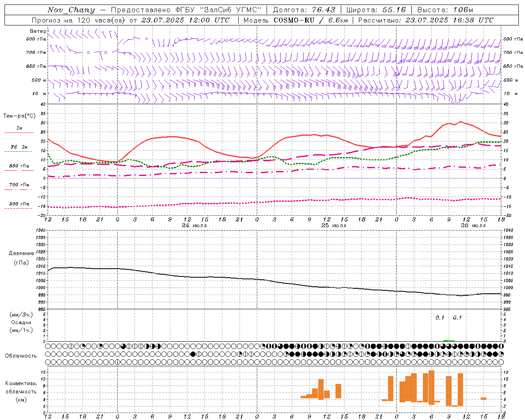Click the tallest orange convective bar on 26 июля
Screen dimensions: 525x420
pos(431,388)
